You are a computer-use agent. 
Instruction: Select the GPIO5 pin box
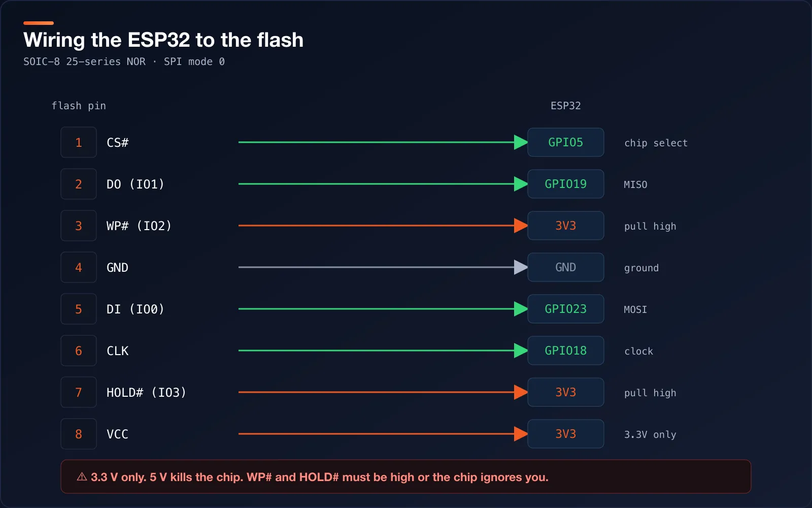[x=566, y=142]
